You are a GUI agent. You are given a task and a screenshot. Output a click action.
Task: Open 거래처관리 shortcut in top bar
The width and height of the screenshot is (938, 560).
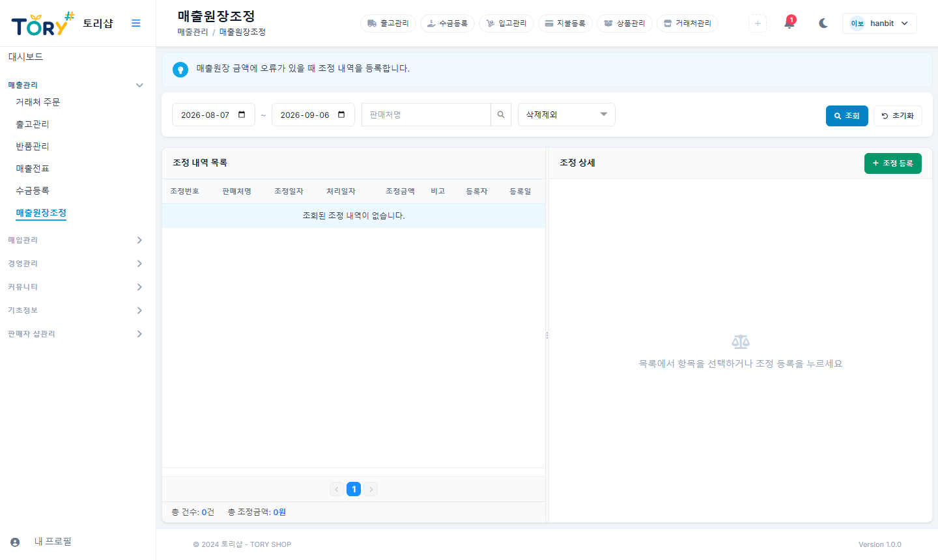pos(688,23)
